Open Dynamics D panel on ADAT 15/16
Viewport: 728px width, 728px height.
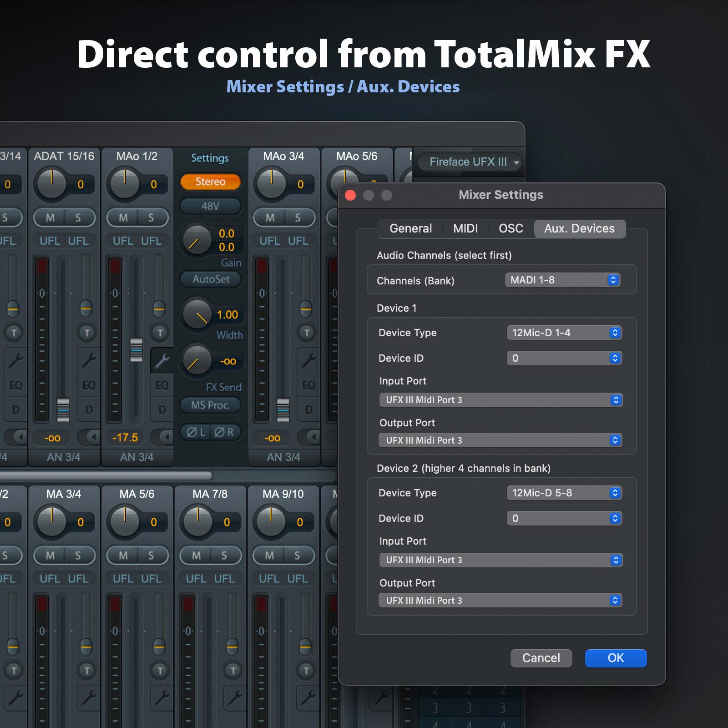point(89,409)
